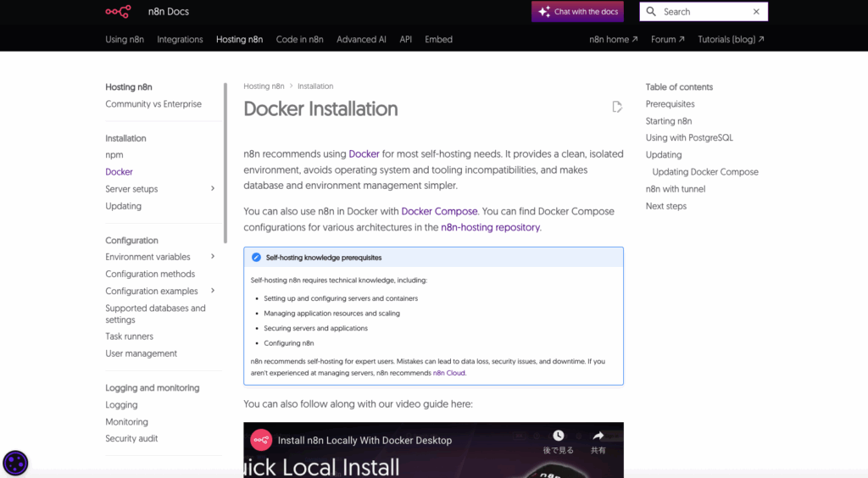Image resolution: width=868 pixels, height=478 pixels.
Task: Click into the Search input field
Action: pos(704,12)
